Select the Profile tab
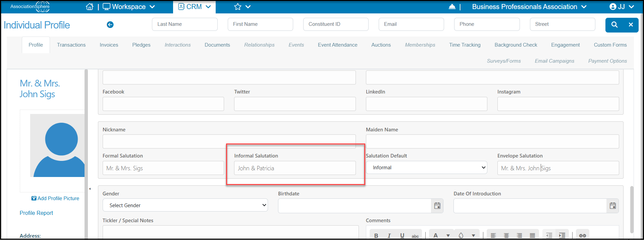Viewport: 644px width, 240px height. click(36, 45)
